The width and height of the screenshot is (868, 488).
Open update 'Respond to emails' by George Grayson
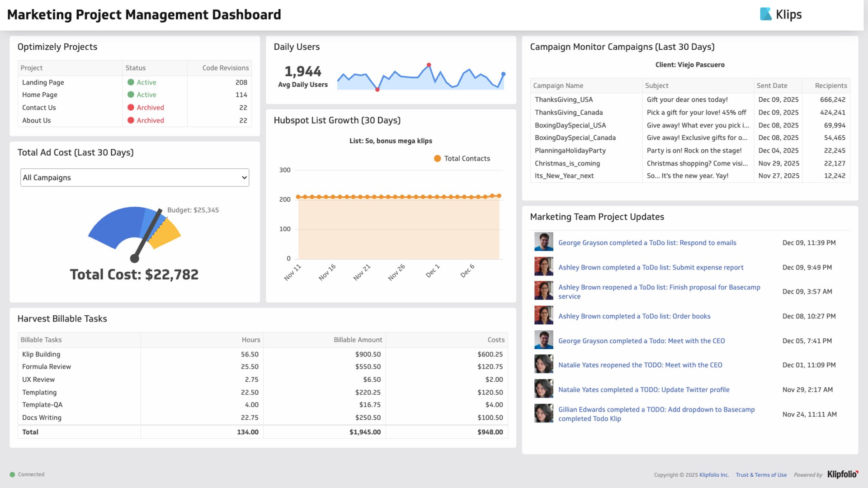point(647,243)
